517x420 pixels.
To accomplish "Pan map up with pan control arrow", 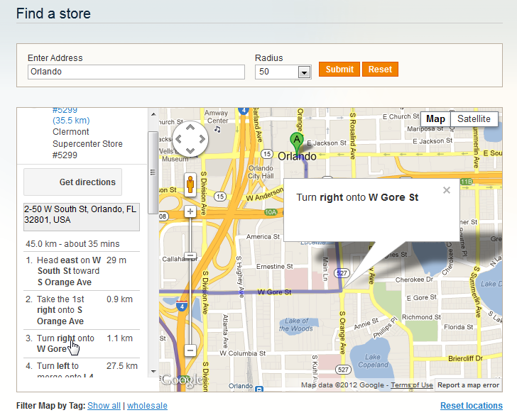I will coord(190,128).
